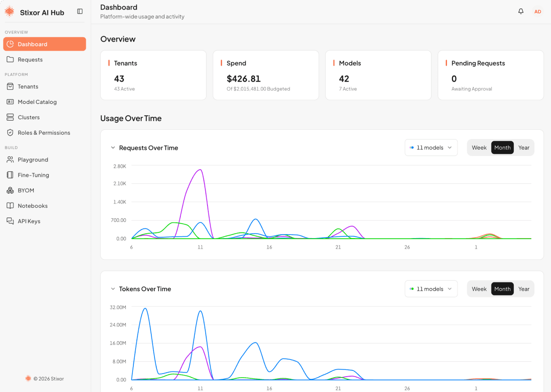Click the "Usage Over Time" heading
Image resolution: width=551 pixels, height=392 pixels.
click(131, 118)
